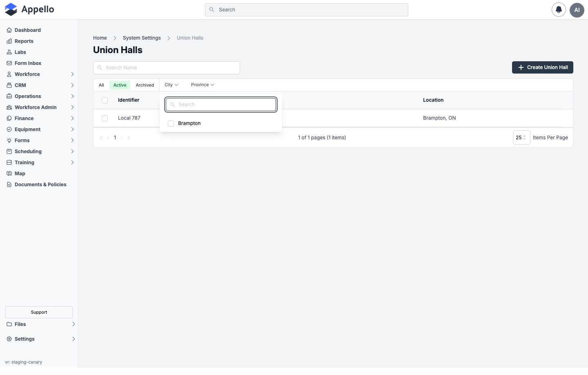
Task: Click the Workforce person icon
Action: coord(9,74)
